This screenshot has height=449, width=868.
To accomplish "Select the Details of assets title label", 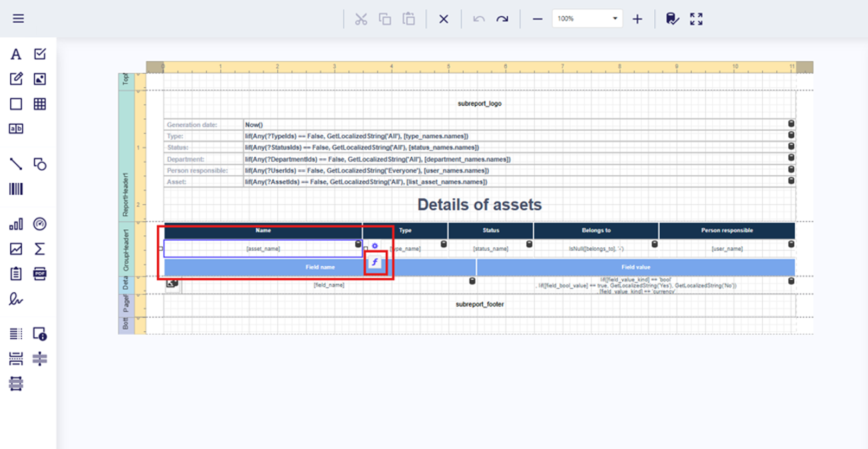I will click(479, 205).
